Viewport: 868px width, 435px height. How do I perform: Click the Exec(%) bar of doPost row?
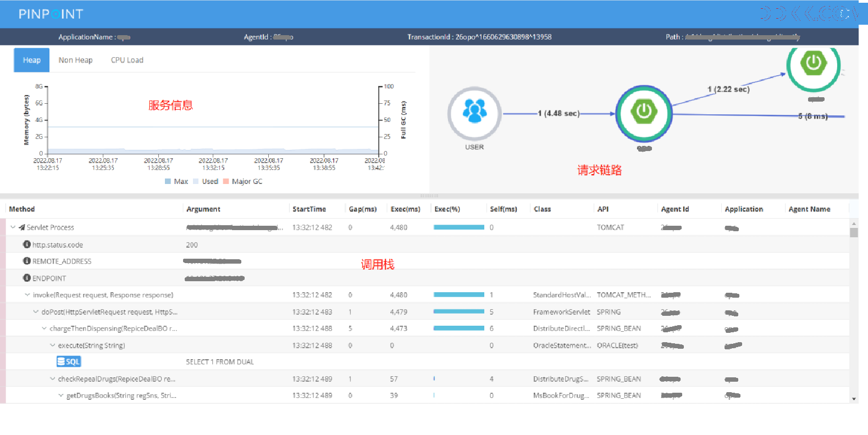pyautogui.click(x=459, y=311)
